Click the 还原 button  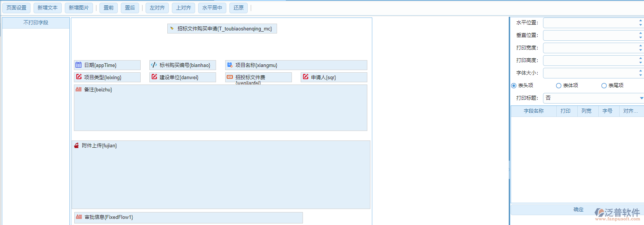click(239, 8)
